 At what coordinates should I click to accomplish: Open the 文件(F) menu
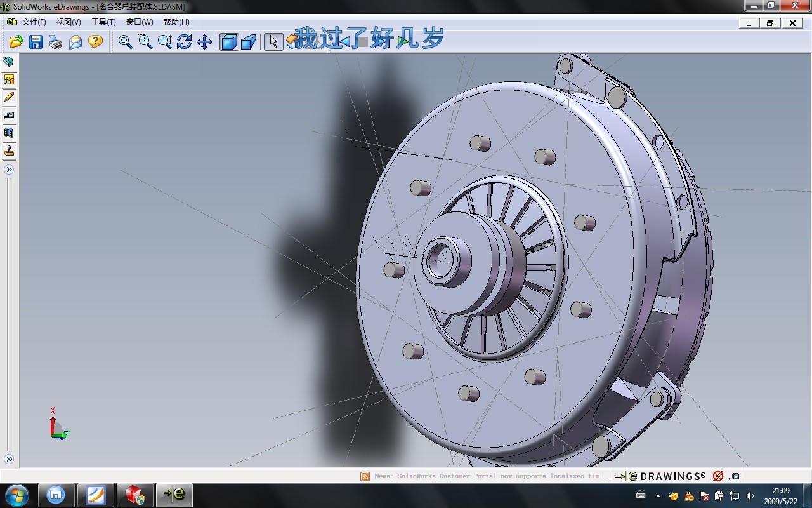(34, 22)
